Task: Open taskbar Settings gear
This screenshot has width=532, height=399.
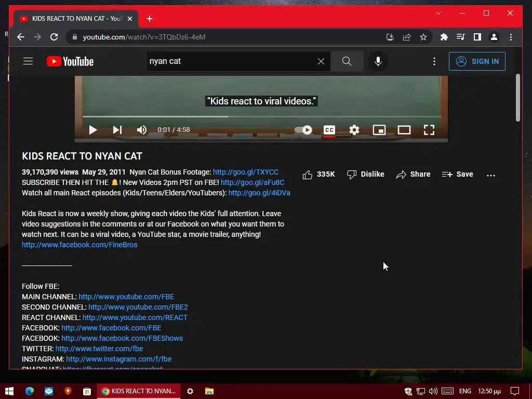Action: (190, 391)
